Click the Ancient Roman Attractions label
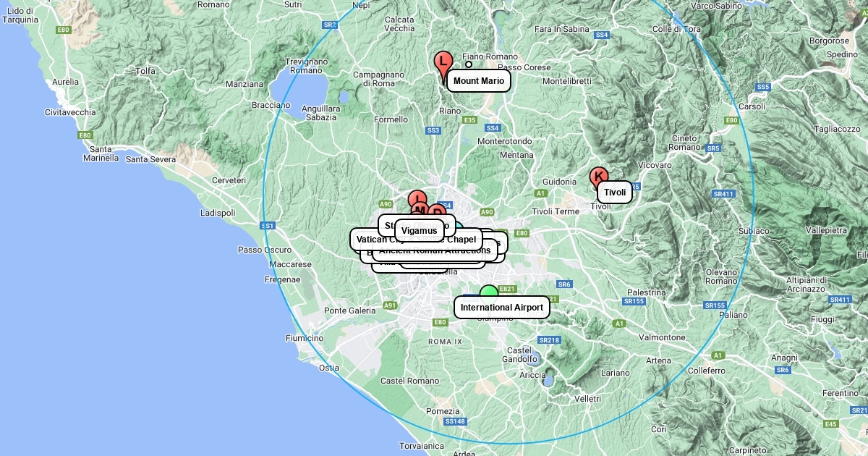This screenshot has width=868, height=456. click(435, 250)
